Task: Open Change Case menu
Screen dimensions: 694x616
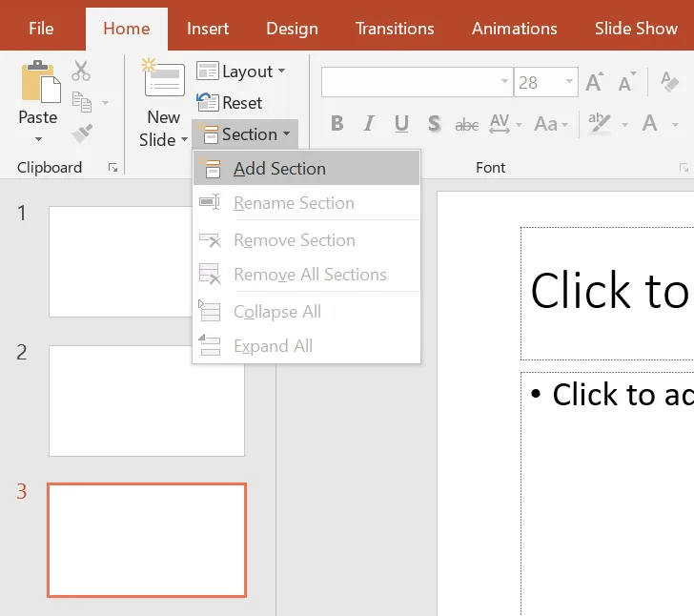Action: pyautogui.click(x=551, y=124)
